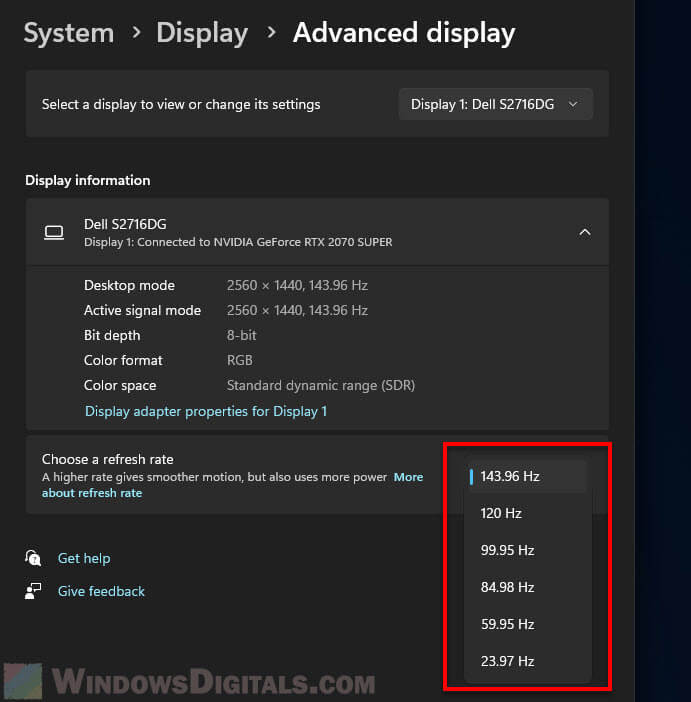Go back to System breadcrumb
The height and width of the screenshot is (702, 691).
[69, 33]
